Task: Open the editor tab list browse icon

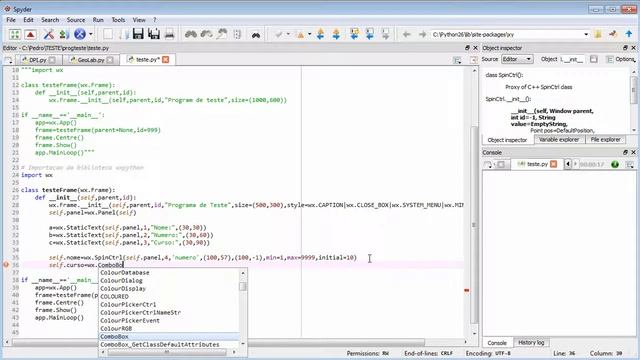Action: click(8, 60)
